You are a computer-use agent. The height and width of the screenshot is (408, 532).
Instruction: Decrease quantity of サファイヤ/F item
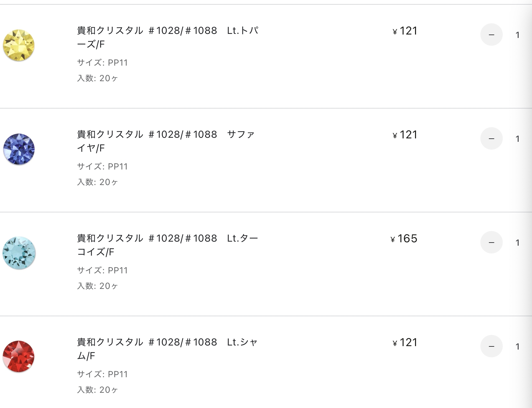coord(492,138)
